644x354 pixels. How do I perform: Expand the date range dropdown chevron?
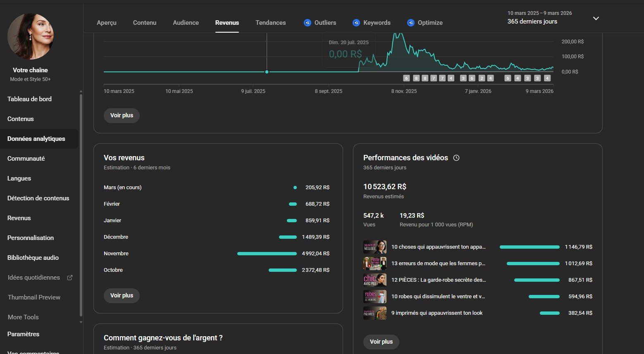pyautogui.click(x=596, y=18)
